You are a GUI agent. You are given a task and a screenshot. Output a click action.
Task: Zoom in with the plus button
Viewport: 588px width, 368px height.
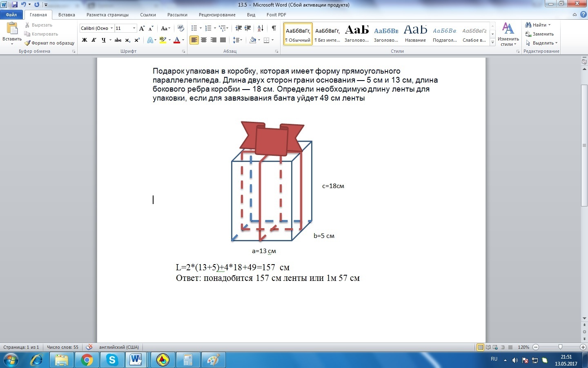tap(583, 347)
